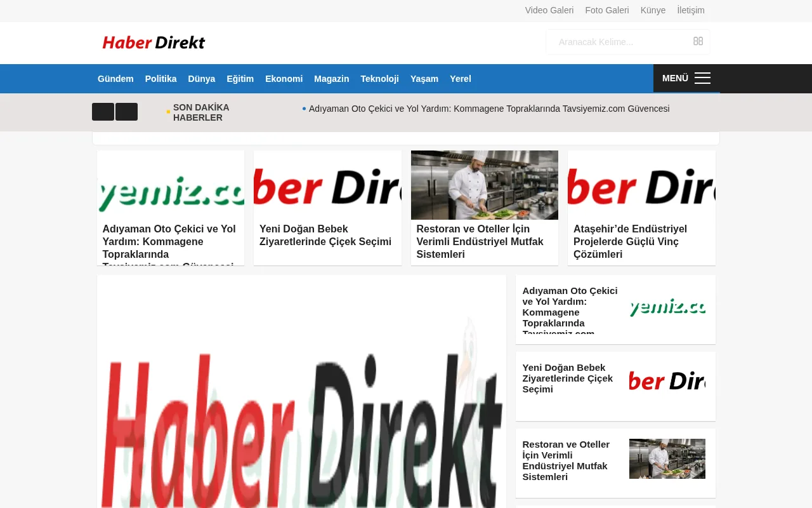Switch to the Gündem section
Screen dimensions: 812x508
coord(115,78)
